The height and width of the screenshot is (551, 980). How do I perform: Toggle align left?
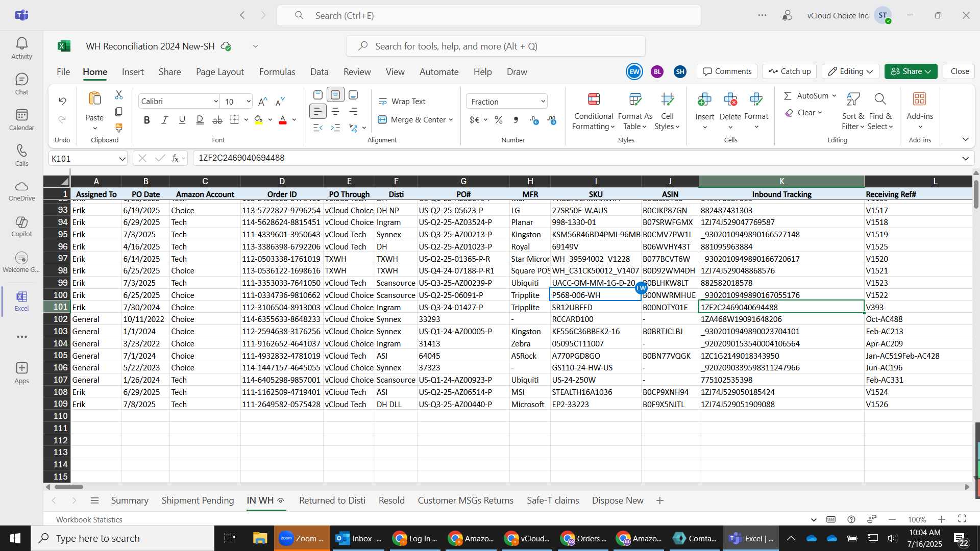click(x=317, y=111)
